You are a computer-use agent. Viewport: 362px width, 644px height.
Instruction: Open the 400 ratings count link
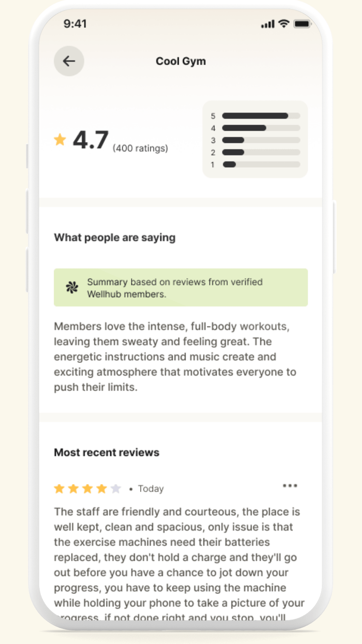[x=140, y=148]
